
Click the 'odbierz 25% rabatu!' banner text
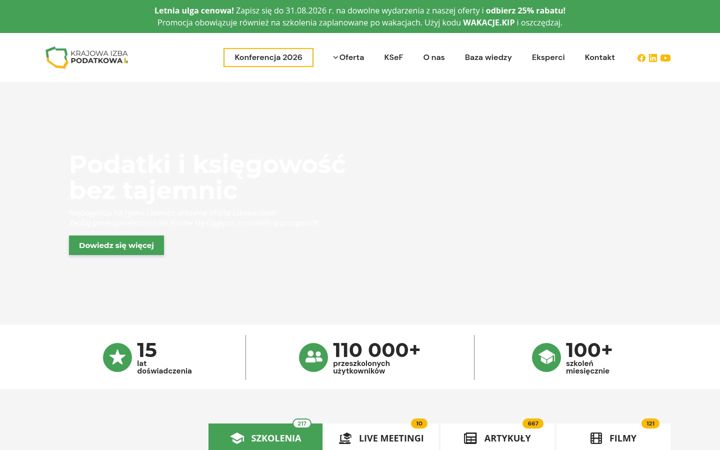[525, 11]
